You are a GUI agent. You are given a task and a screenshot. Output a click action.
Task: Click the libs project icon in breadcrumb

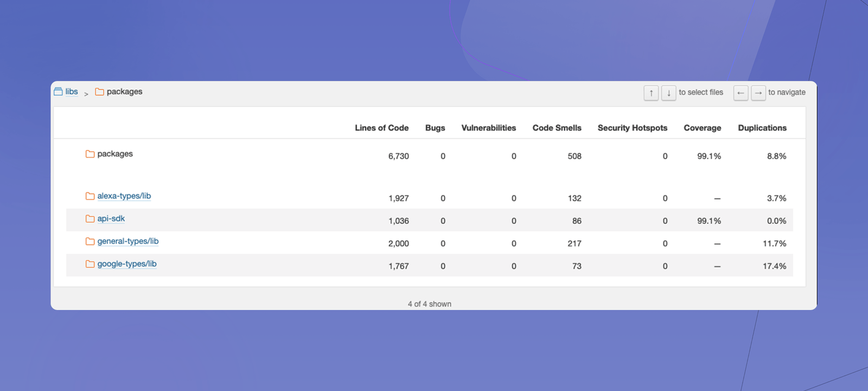58,91
